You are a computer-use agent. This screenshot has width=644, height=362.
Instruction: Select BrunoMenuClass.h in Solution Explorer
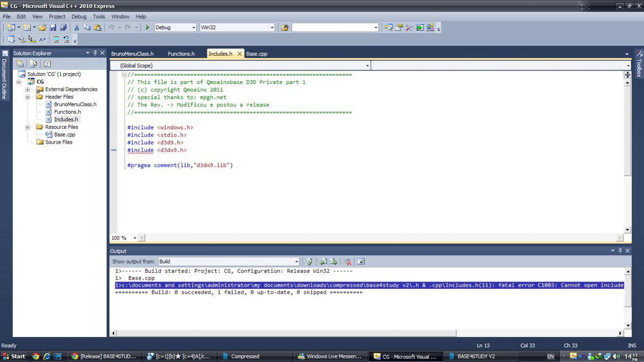75,104
